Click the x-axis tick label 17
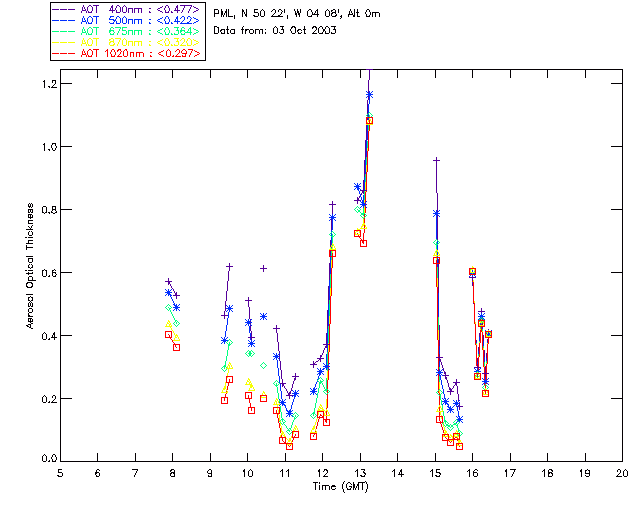Viewport: 640px width, 512px height. [x=510, y=473]
